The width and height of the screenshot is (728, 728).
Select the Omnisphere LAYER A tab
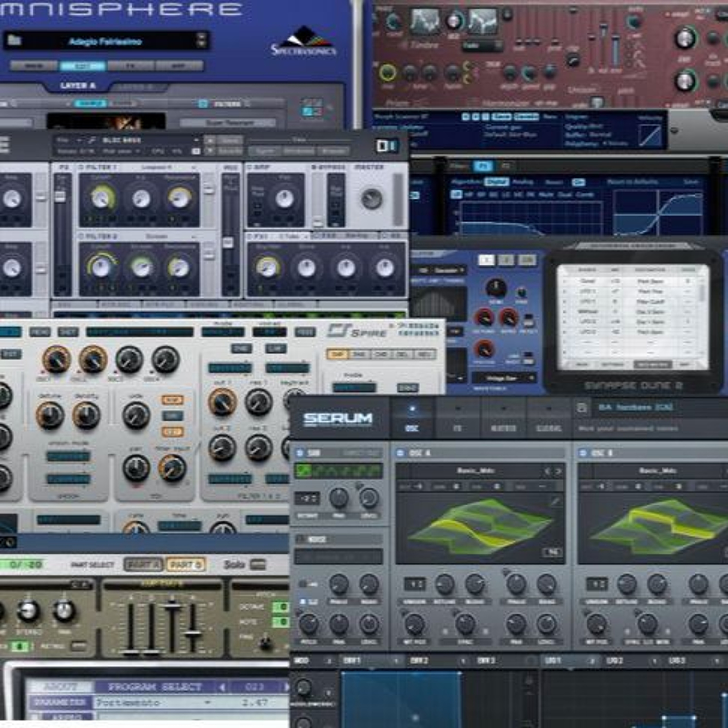[78, 85]
